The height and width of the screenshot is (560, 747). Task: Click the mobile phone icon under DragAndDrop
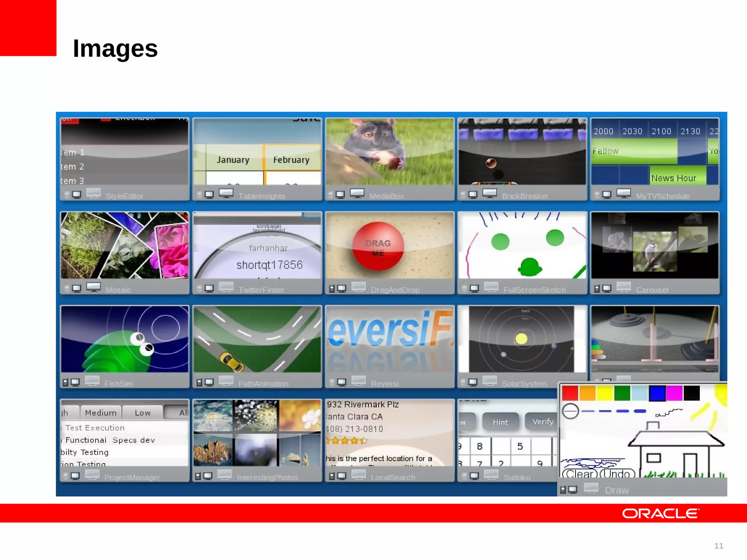pyautogui.click(x=332, y=289)
